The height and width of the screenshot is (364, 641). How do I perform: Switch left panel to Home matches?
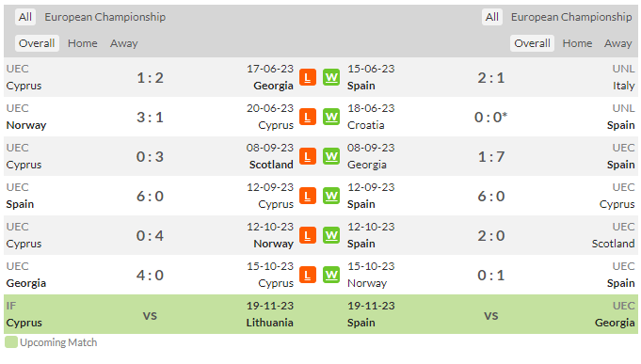point(83,43)
